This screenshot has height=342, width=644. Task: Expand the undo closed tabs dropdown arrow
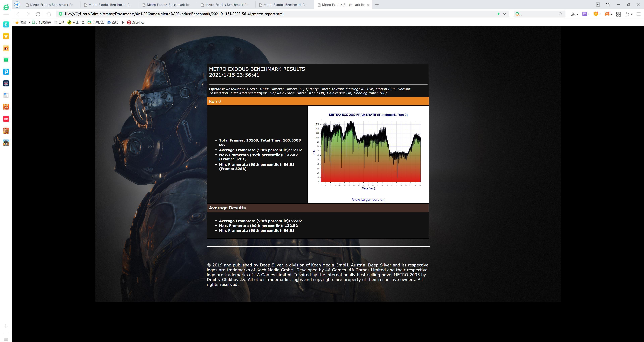point(632,14)
